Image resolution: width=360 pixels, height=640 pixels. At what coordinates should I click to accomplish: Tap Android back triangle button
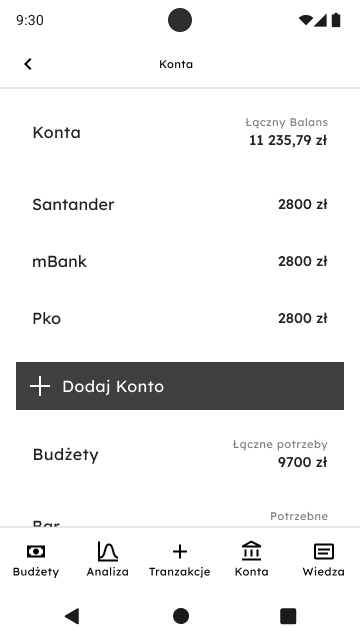[x=72, y=616]
